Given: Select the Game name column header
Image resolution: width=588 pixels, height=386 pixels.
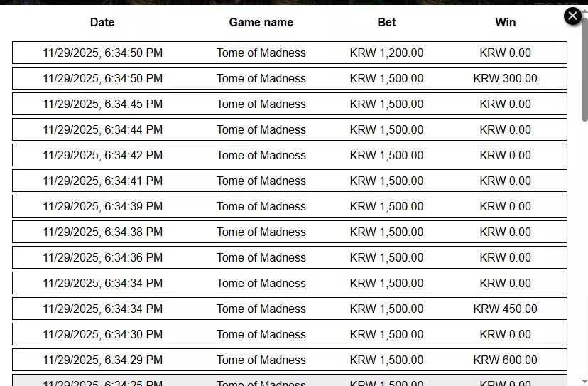Looking at the screenshot, I should 261,22.
